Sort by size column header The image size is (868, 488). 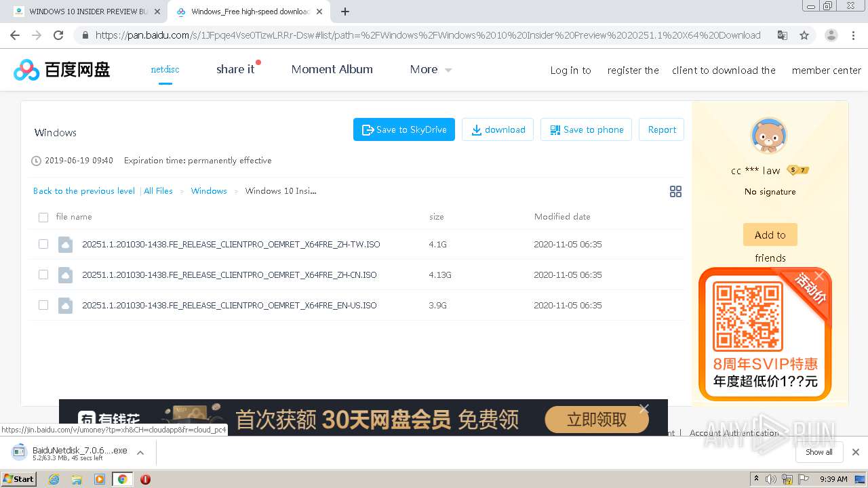(437, 217)
